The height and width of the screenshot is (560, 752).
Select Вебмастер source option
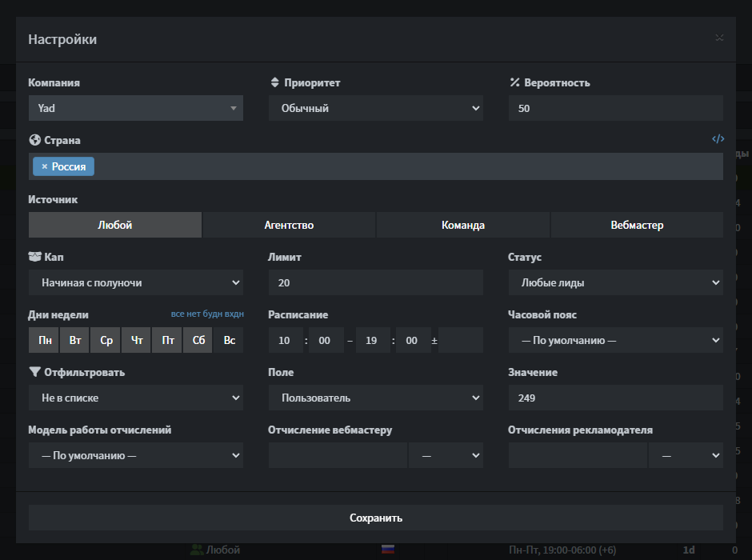pos(637,225)
